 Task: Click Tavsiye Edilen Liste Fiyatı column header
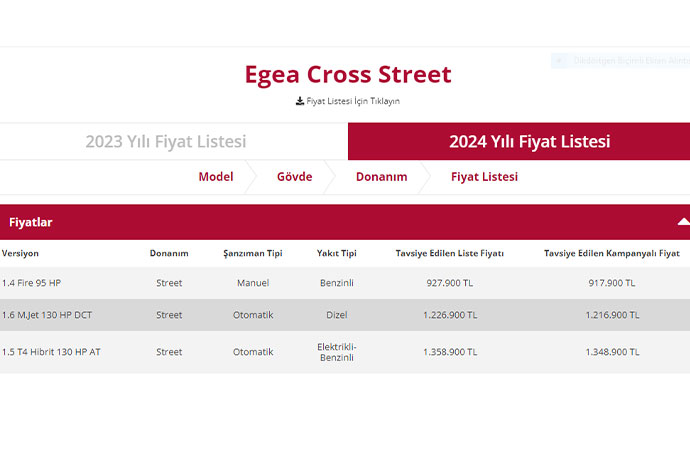pyautogui.click(x=450, y=254)
